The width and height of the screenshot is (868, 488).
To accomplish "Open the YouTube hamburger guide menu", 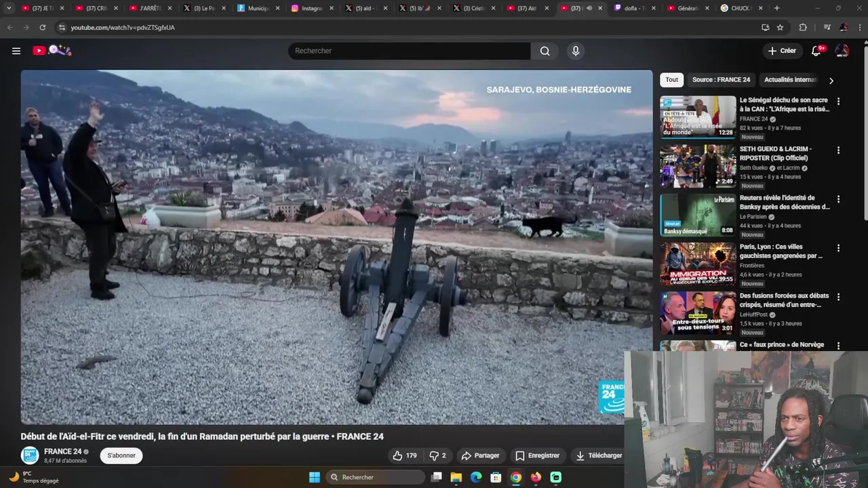I will [x=16, y=51].
